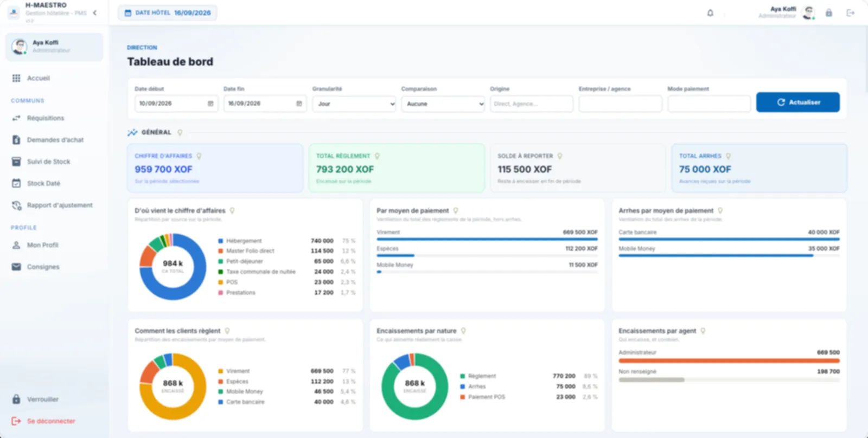Click the Date début date field

click(x=176, y=104)
